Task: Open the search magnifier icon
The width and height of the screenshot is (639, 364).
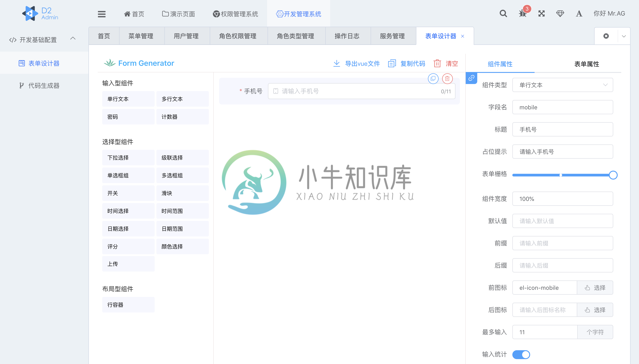Action: [503, 14]
